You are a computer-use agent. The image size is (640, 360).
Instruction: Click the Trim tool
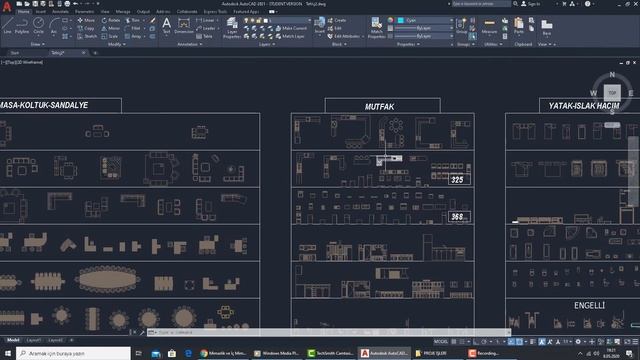click(133, 20)
